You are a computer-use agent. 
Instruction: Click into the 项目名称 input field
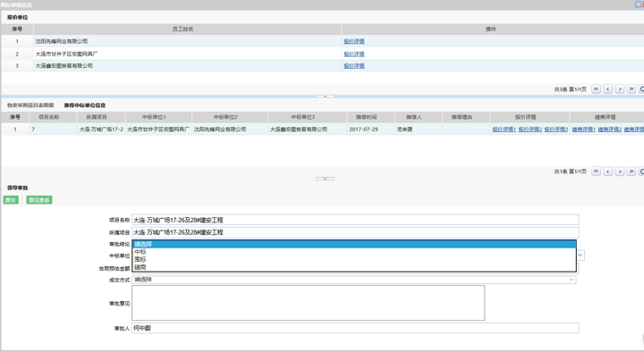[355, 220]
